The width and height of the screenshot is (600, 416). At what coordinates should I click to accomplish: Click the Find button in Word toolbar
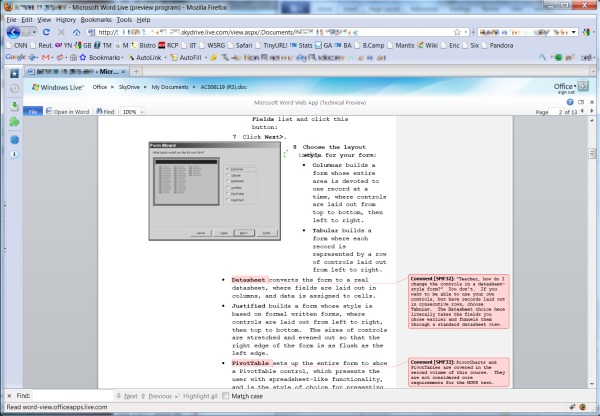pos(105,112)
